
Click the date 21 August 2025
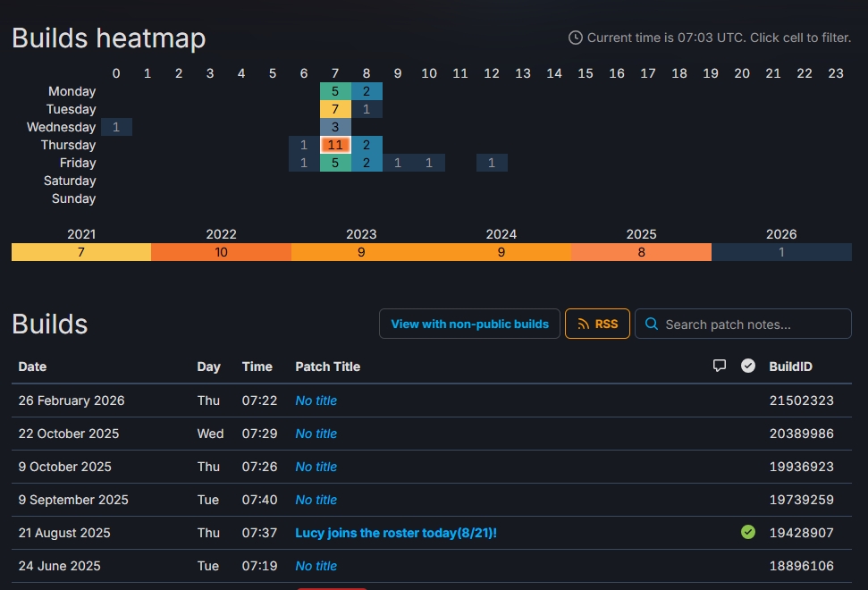click(64, 533)
